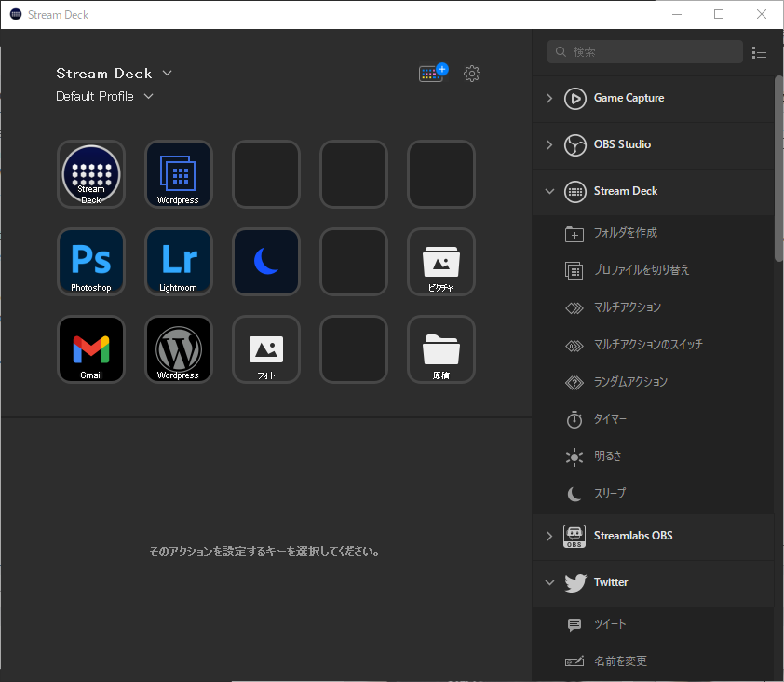This screenshot has height=682, width=784.
Task: Open the Stream Deck store keyboard icon
Action: (433, 73)
